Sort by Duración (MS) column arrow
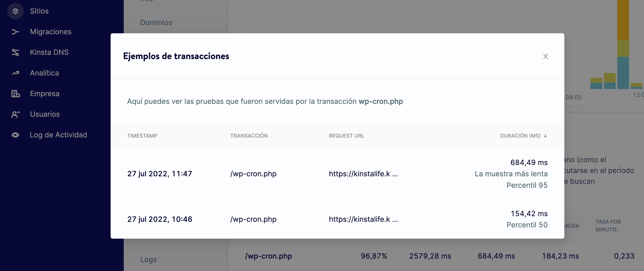This screenshot has height=271, width=644. click(545, 136)
